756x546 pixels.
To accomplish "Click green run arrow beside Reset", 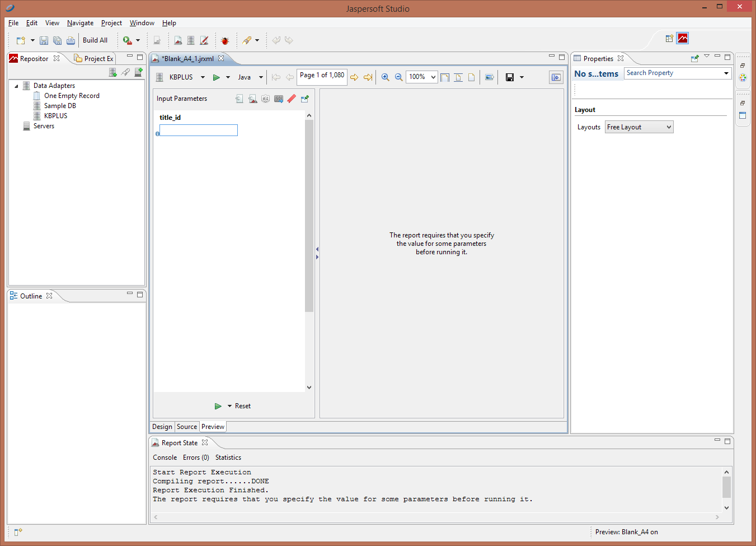I will coord(218,406).
